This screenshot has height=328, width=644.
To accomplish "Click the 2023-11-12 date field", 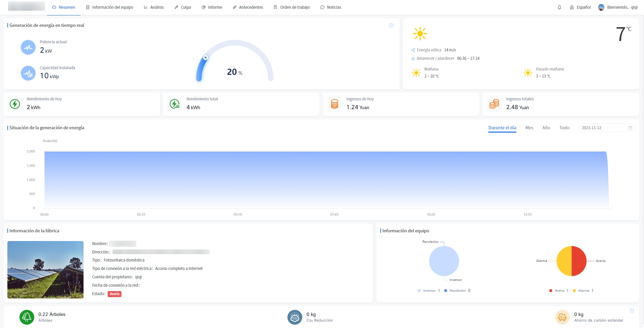I will pos(607,128).
